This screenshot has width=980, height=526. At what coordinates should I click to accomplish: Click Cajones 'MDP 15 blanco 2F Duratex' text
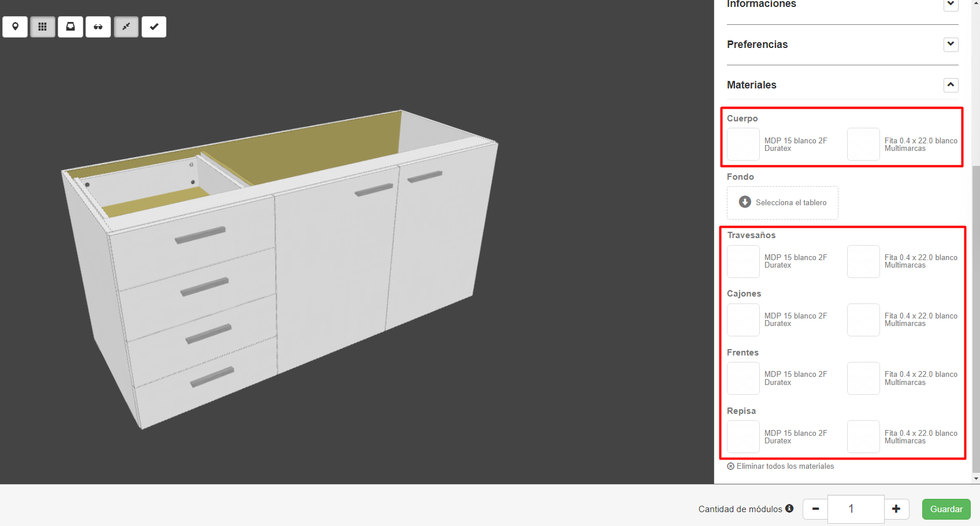point(796,320)
